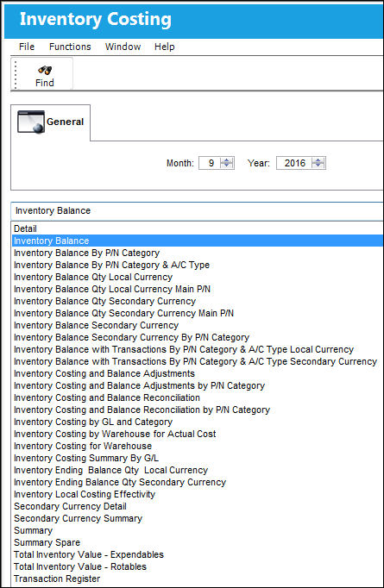
Task: Increase the Month spinner value
Action: [x=227, y=160]
